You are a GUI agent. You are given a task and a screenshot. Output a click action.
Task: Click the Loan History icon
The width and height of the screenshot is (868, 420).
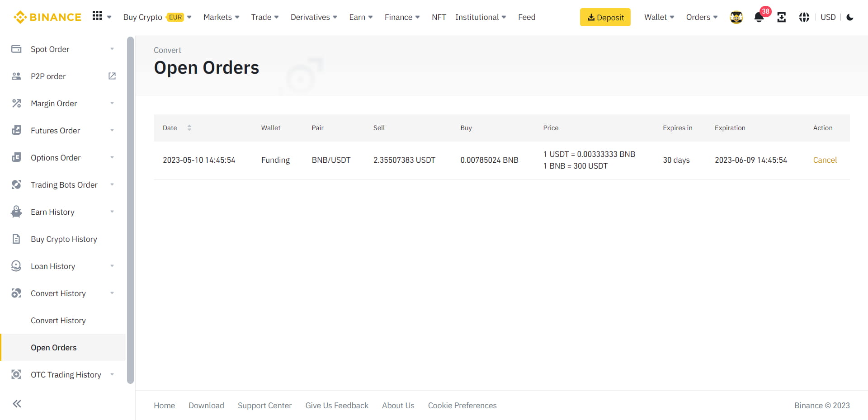coord(16,266)
